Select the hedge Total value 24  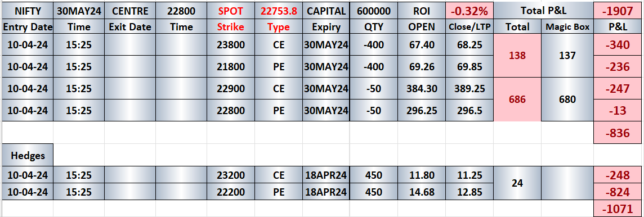(x=517, y=183)
